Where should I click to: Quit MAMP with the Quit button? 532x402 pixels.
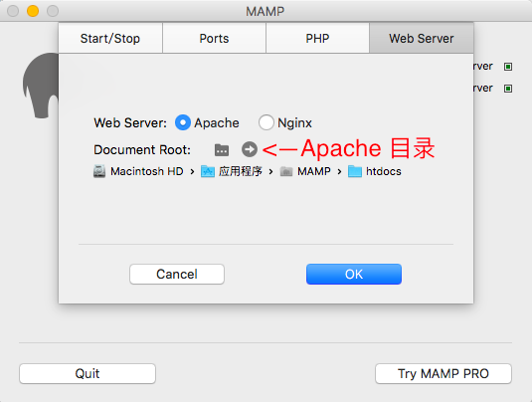pyautogui.click(x=88, y=373)
